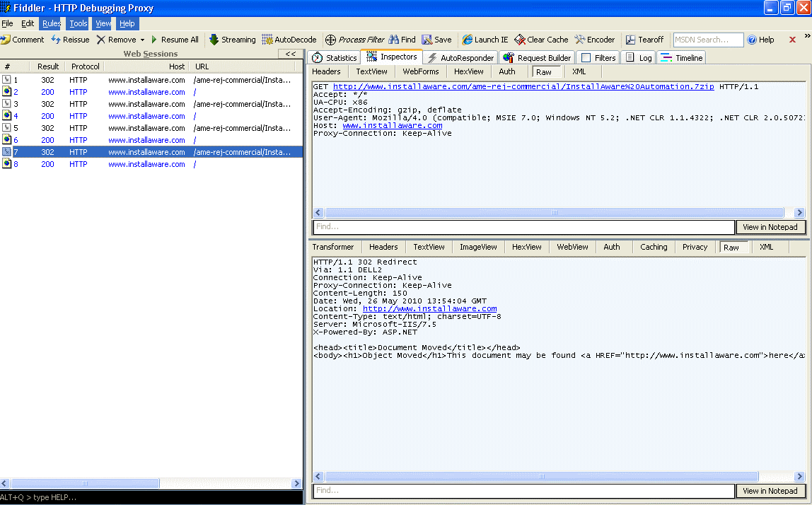Image resolution: width=812 pixels, height=505 pixels.
Task: Click the QuickExec command line box
Action: [x=151, y=497]
